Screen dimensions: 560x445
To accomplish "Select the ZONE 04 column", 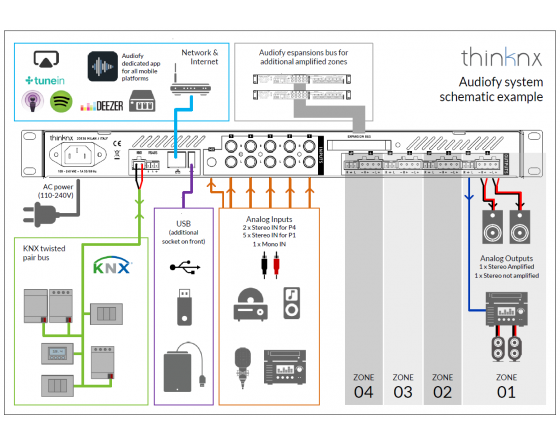I will pyautogui.click(x=364, y=279).
